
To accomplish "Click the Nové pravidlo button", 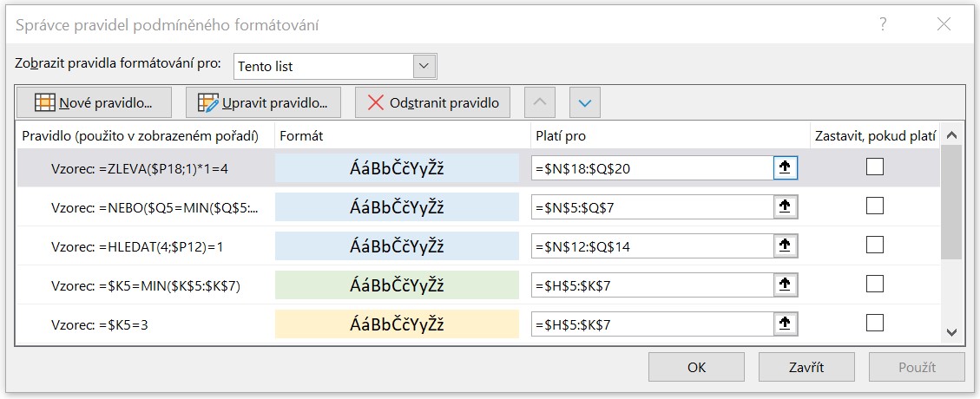I will pos(95,102).
